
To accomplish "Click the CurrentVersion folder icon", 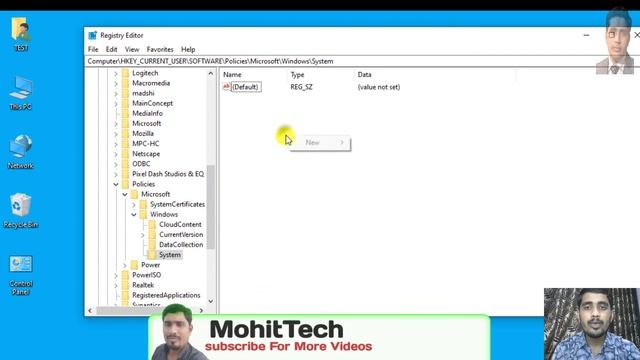I will (152, 235).
